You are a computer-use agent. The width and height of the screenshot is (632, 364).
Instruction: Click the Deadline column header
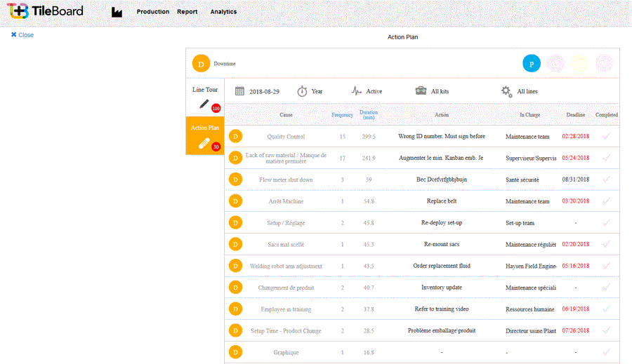(576, 115)
